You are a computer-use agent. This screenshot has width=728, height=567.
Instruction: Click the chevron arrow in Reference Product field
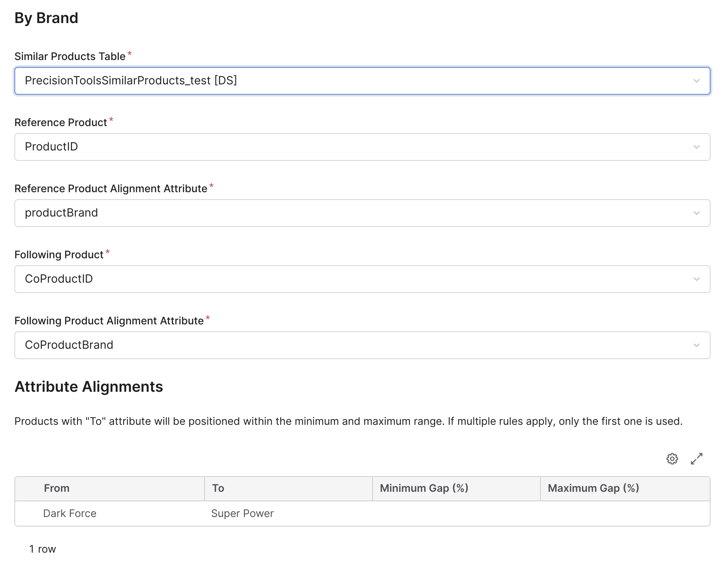pyautogui.click(x=696, y=147)
